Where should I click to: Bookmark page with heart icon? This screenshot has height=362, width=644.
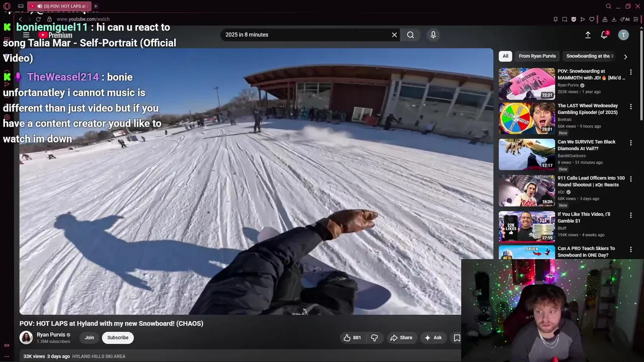[592, 19]
